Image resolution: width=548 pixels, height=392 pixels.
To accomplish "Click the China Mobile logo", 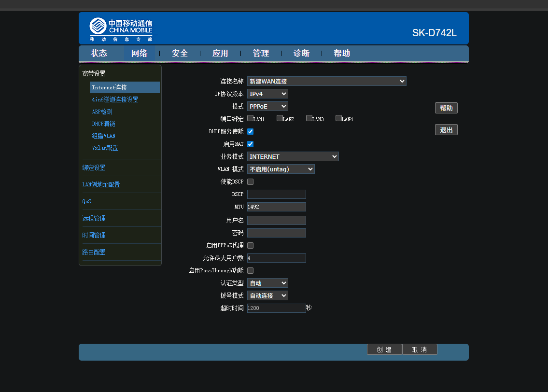I will point(121,30).
